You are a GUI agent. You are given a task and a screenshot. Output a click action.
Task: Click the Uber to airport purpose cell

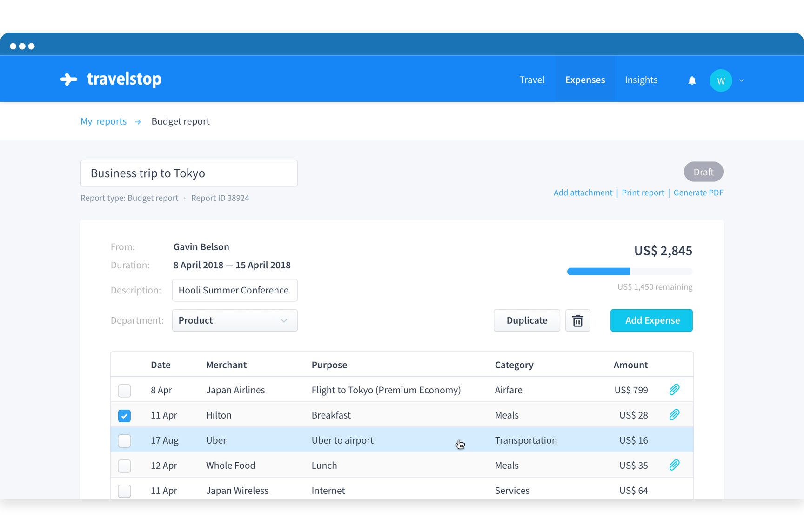pos(342,440)
